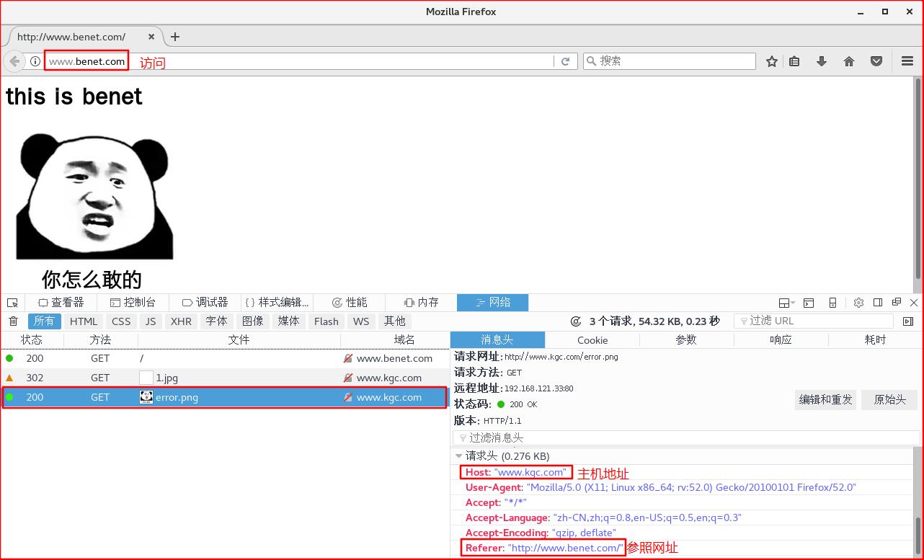Click the 原始头 raw headers button
Viewport: 924px width, 560px height.
click(x=890, y=399)
